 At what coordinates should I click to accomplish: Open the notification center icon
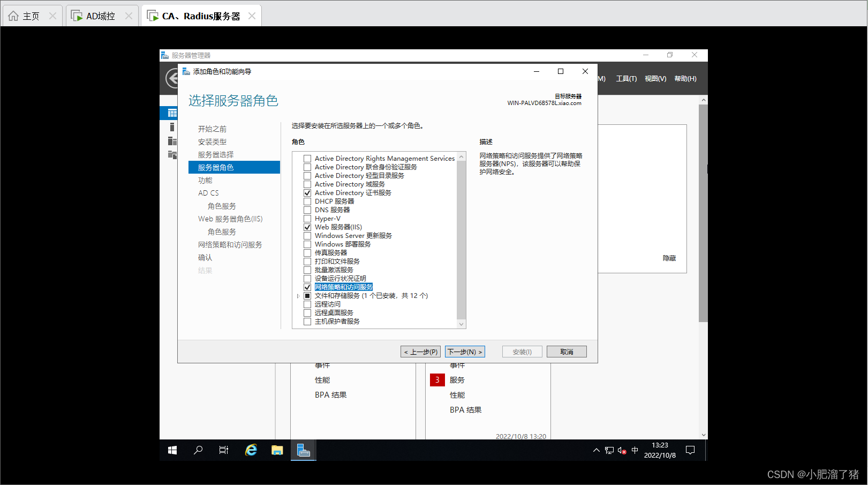(690, 450)
